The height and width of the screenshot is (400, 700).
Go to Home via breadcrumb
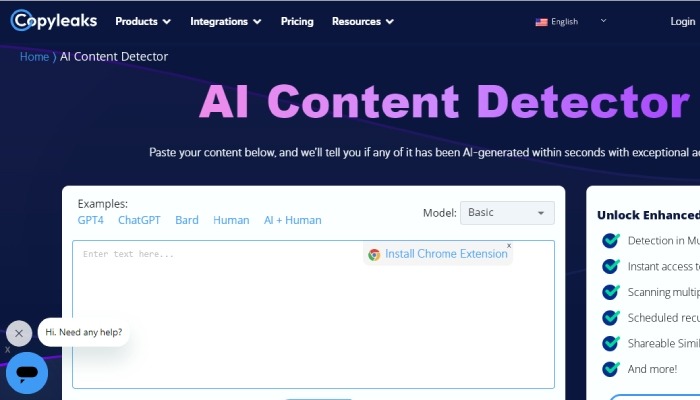click(x=34, y=57)
